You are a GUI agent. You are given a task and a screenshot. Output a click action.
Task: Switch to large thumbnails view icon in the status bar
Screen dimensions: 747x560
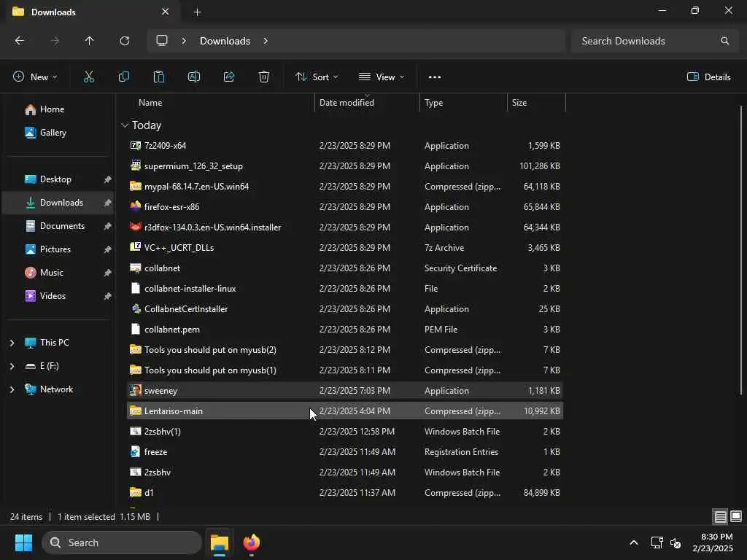click(x=736, y=516)
